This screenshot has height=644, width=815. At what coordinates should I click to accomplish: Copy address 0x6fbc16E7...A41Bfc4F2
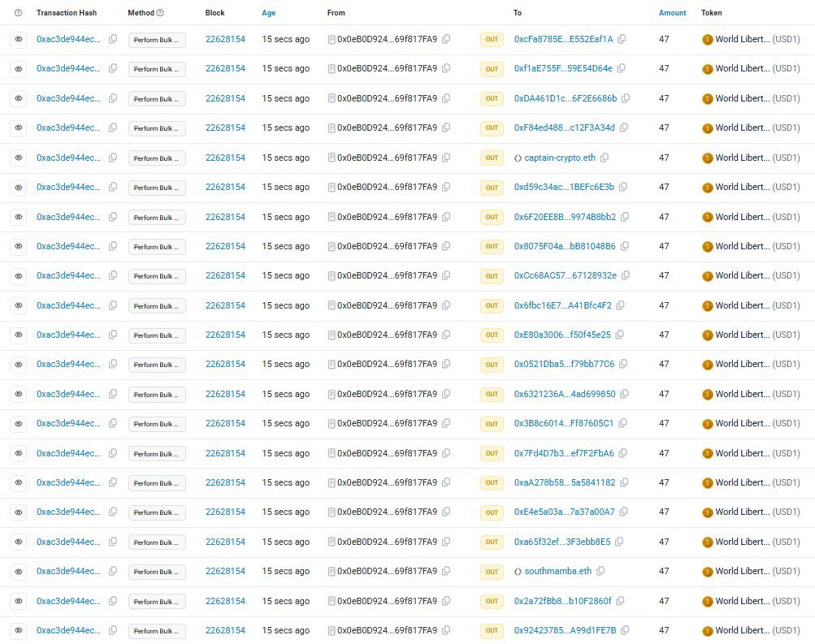(x=621, y=305)
